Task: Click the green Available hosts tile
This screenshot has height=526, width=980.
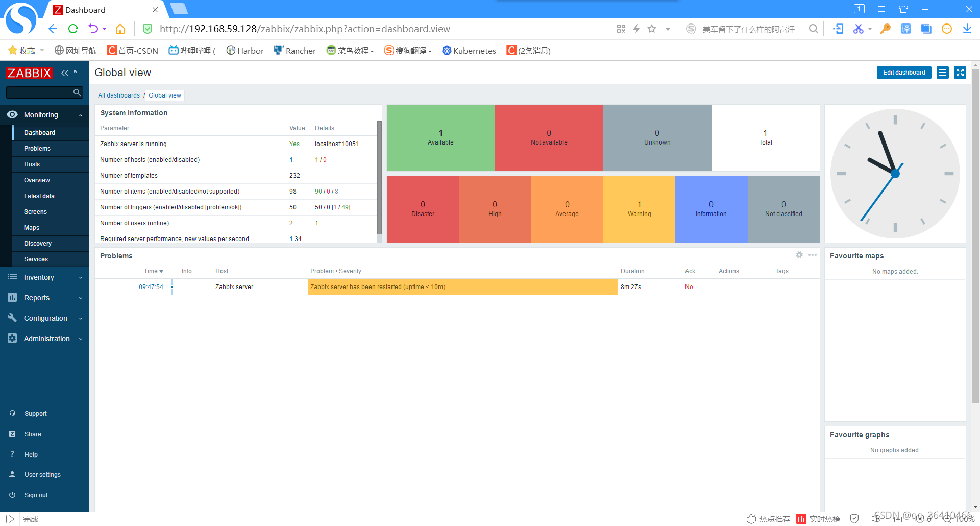Action: tap(440, 138)
